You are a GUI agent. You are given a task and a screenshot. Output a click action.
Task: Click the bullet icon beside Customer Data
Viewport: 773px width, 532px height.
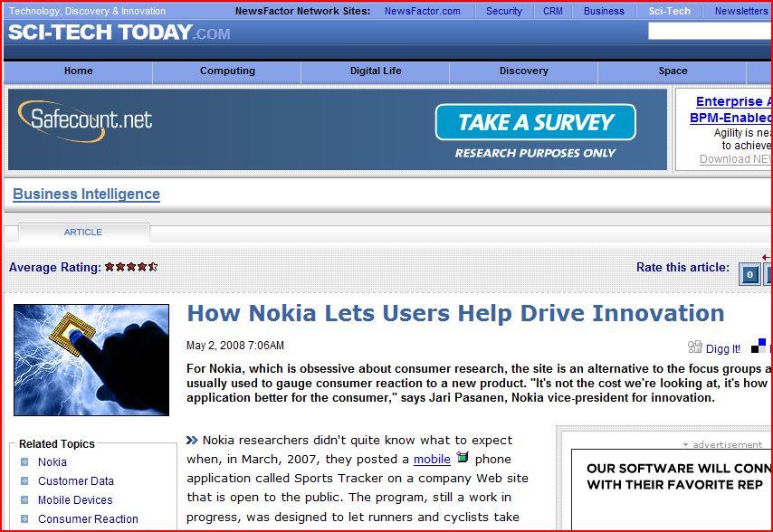click(x=25, y=481)
